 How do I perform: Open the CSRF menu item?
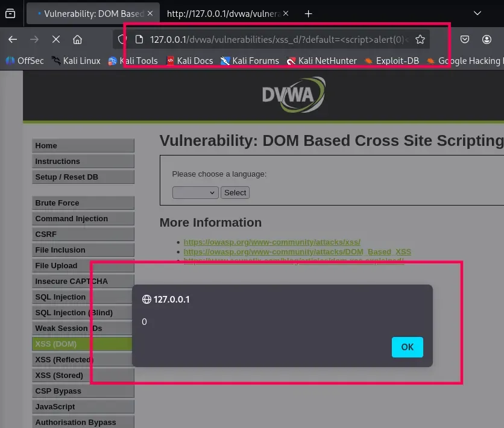(x=83, y=234)
